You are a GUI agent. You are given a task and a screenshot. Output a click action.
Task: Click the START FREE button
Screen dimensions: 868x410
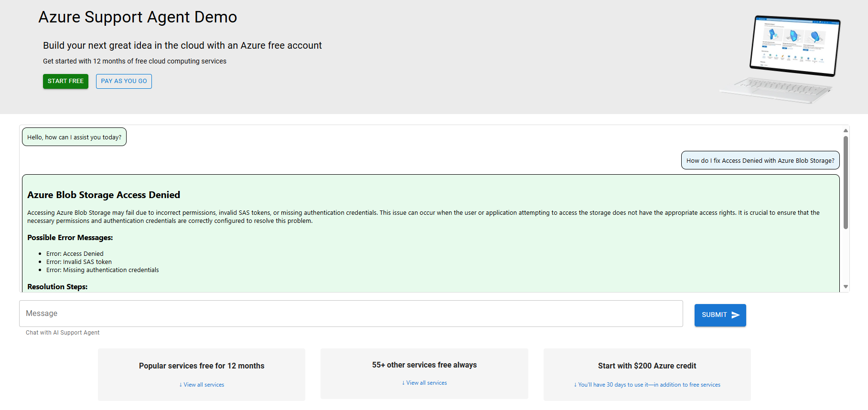click(x=65, y=81)
